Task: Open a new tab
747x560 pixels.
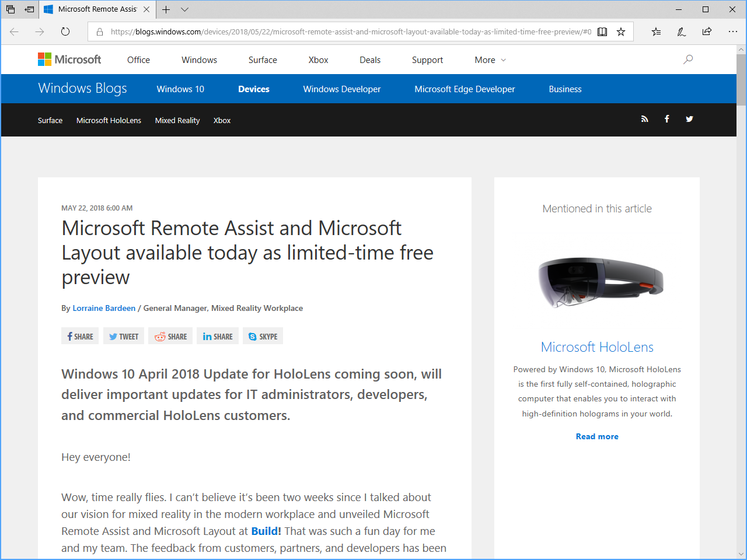Action: pyautogui.click(x=166, y=9)
